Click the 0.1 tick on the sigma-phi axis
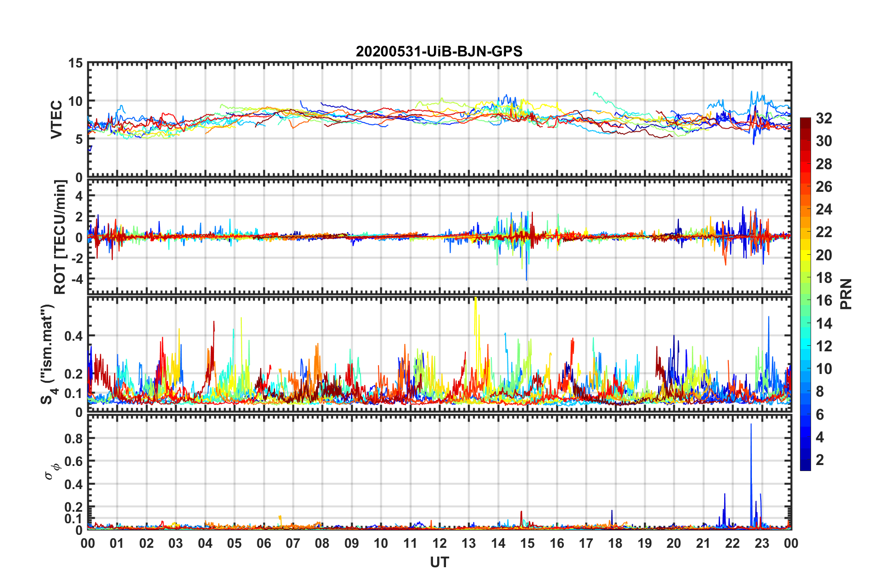Viewport: 879px width, 588px height. 74,519
